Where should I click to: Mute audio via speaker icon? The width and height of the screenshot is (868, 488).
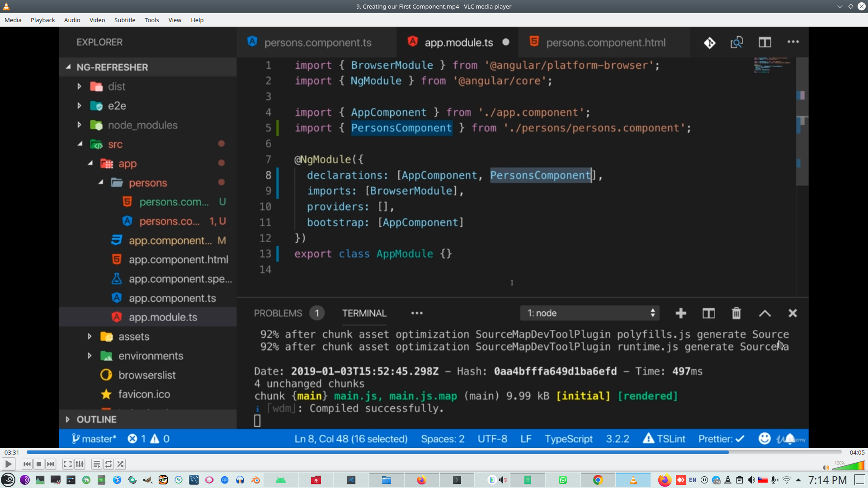click(826, 468)
